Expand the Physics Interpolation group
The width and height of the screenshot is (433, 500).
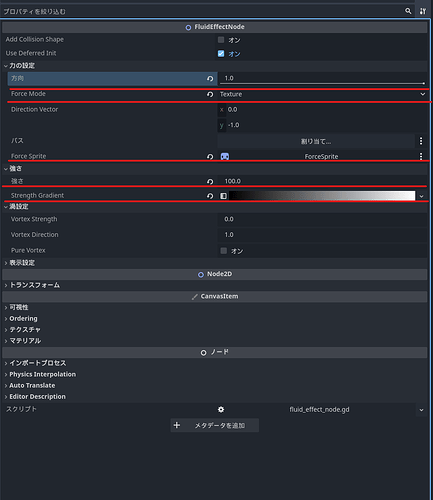tap(40, 374)
